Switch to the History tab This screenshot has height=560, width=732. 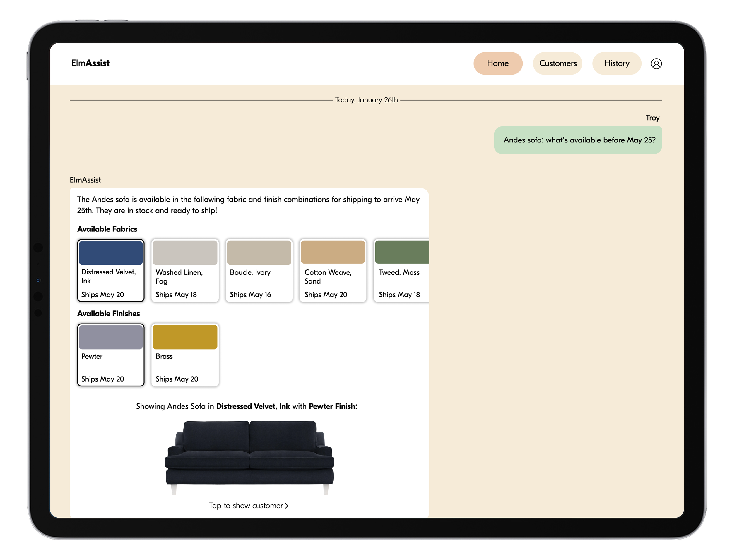click(x=616, y=63)
